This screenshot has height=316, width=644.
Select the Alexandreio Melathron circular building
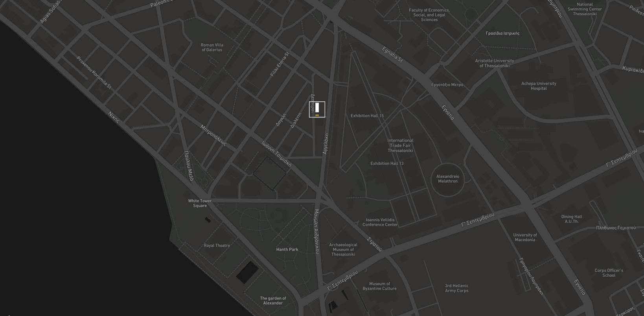pyautogui.click(x=447, y=179)
